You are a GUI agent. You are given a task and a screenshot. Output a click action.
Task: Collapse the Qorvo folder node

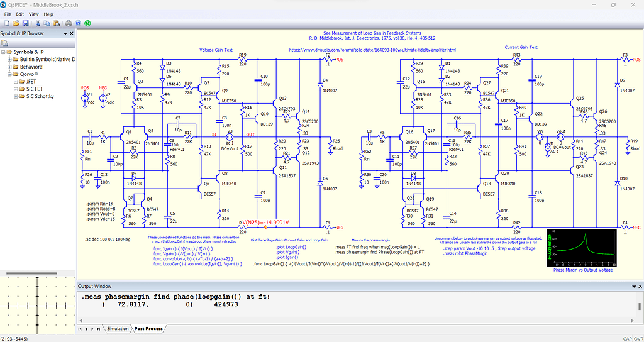(10, 74)
